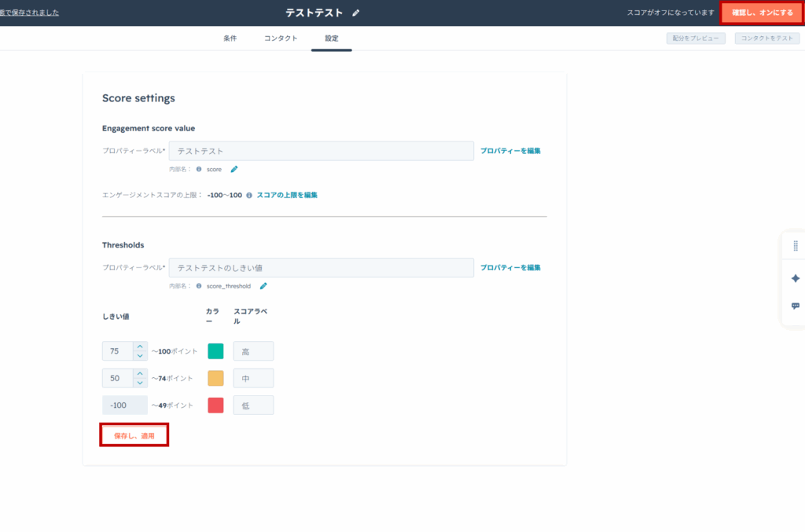805x532 pixels.
Task: Click the pencil icon beside the title テストテスト
Action: coord(356,13)
